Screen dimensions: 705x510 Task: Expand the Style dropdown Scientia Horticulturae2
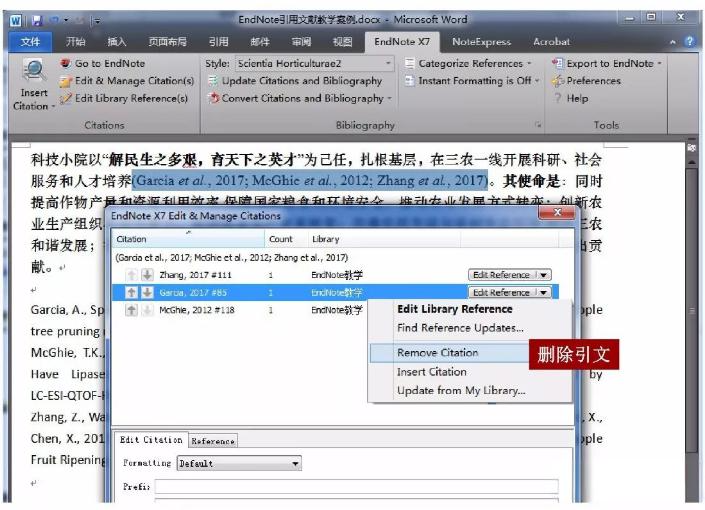[389, 63]
